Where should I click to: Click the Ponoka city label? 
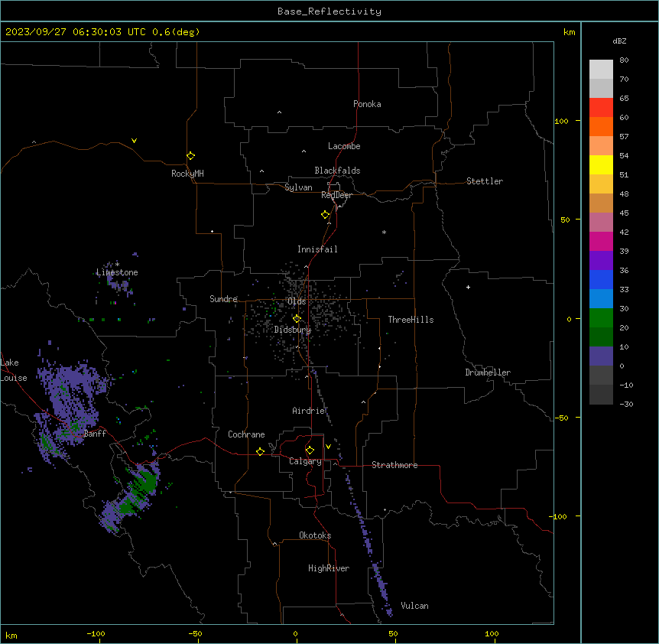367,104
